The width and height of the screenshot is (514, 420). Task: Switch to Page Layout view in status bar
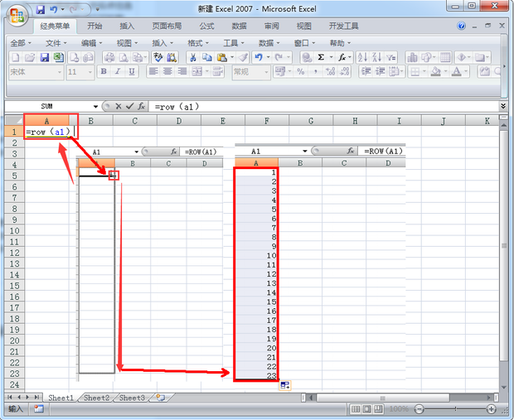click(366, 408)
